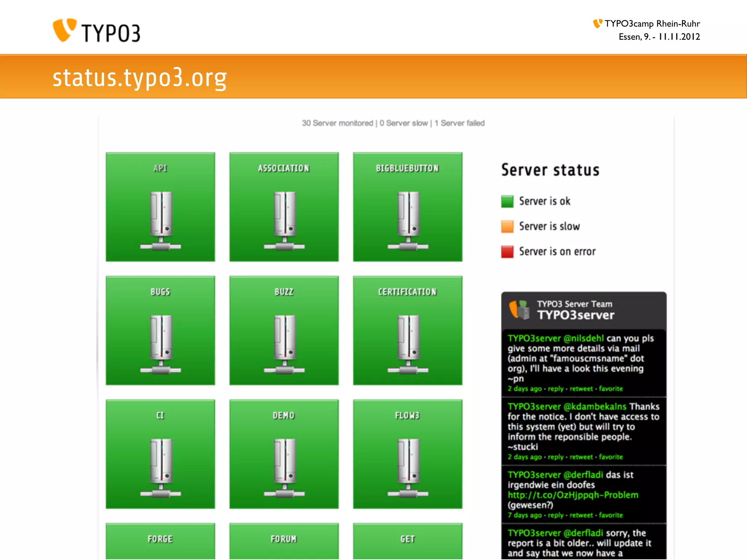
Task: Retweet the 7 days ago tweet
Action: (581, 515)
